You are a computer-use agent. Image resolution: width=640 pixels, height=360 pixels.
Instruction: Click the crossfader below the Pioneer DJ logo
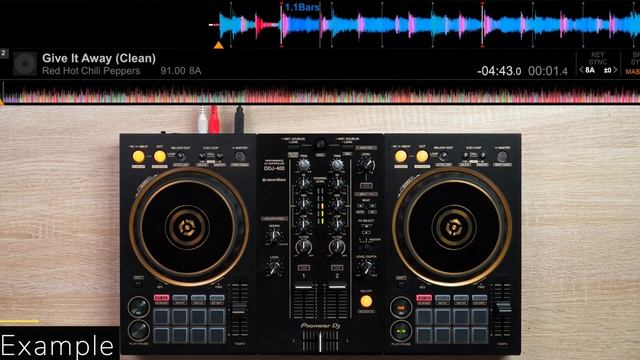[x=320, y=341]
